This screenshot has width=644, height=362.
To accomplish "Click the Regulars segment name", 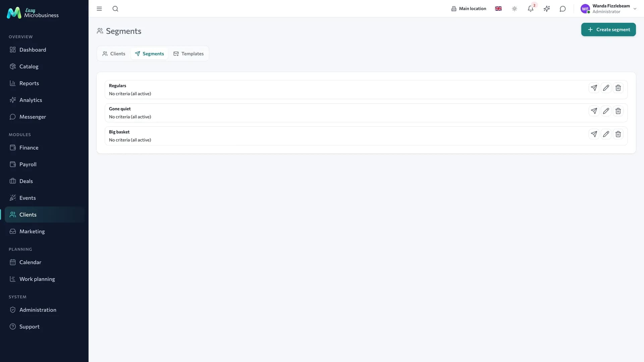I will tap(117, 86).
